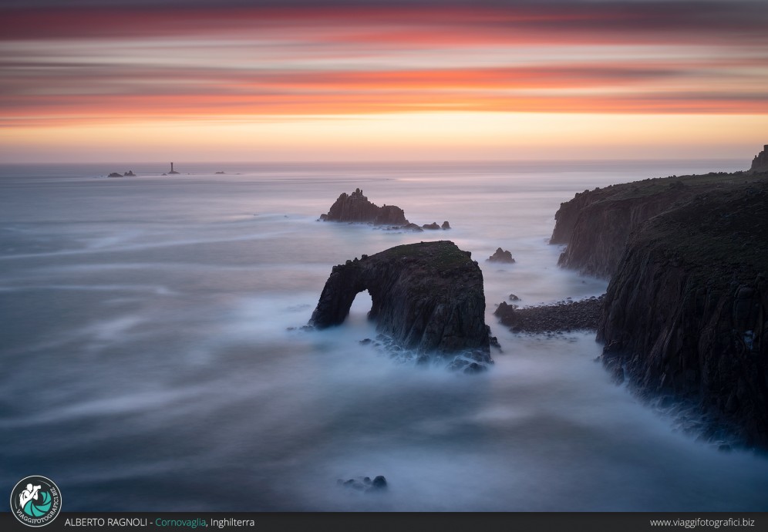
Task: Select the ALBERTO RAGNOLI author name
Action: (106, 523)
